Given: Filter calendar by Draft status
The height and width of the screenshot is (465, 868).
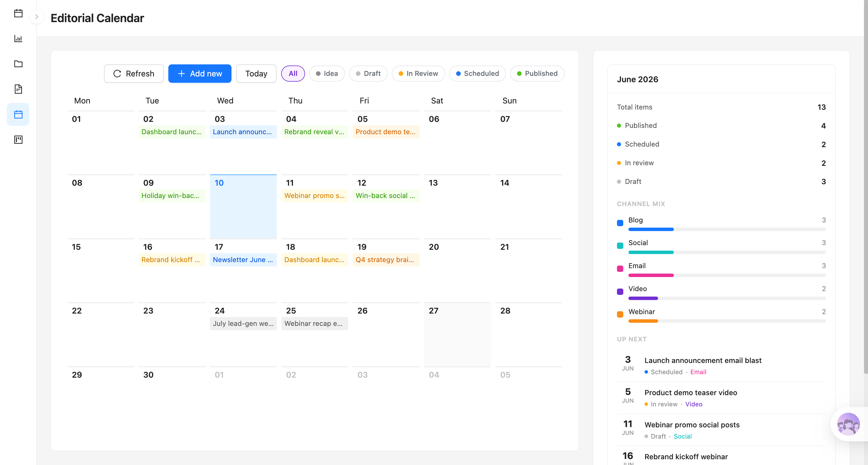Looking at the screenshot, I should point(368,74).
